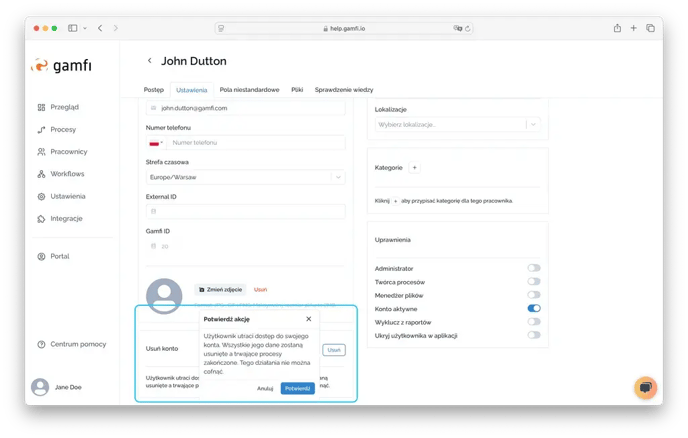The image size is (688, 438).
Task: Go to Procesy in the sidebar
Action: coord(62,129)
